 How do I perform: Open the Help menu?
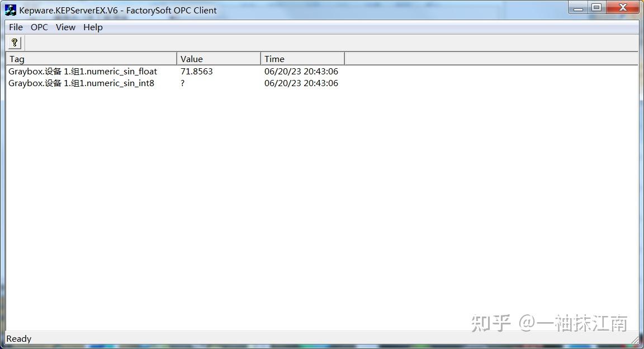[x=92, y=27]
